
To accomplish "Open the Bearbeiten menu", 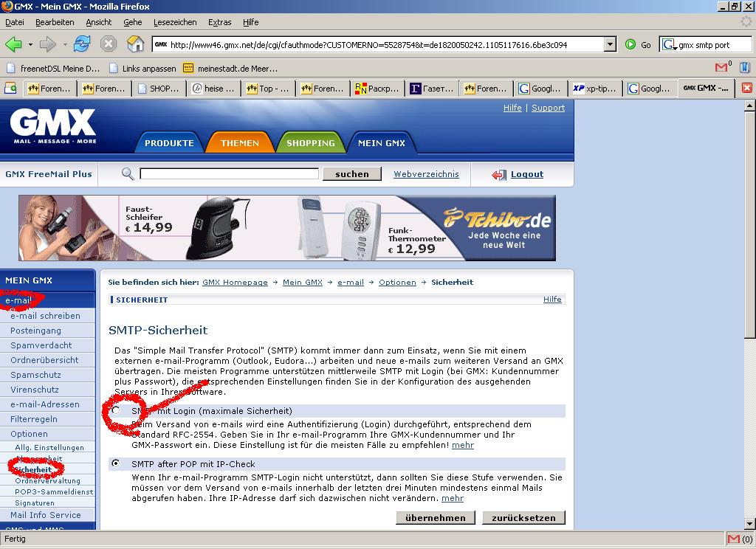I will click(x=55, y=22).
